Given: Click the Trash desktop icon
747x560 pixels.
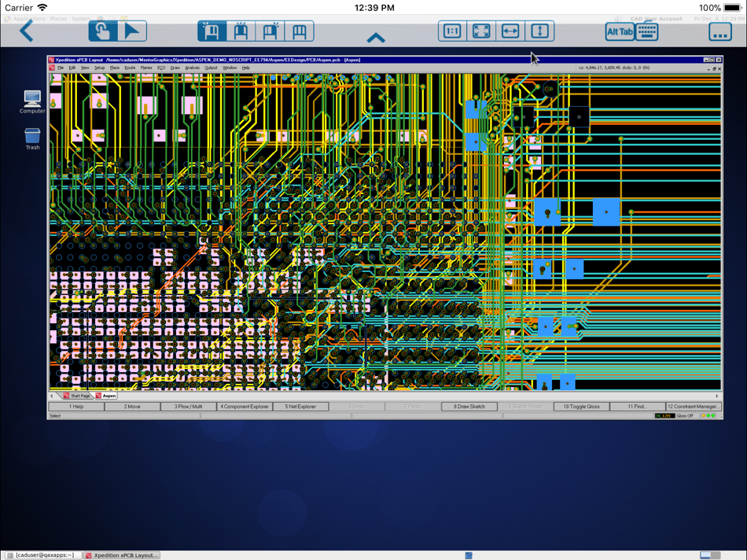Looking at the screenshot, I should (x=32, y=138).
